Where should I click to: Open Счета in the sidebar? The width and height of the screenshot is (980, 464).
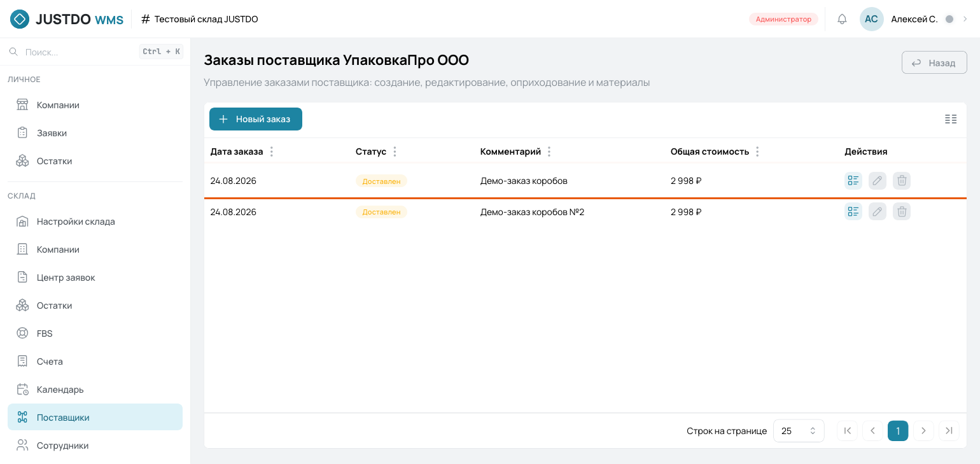pyautogui.click(x=95, y=362)
